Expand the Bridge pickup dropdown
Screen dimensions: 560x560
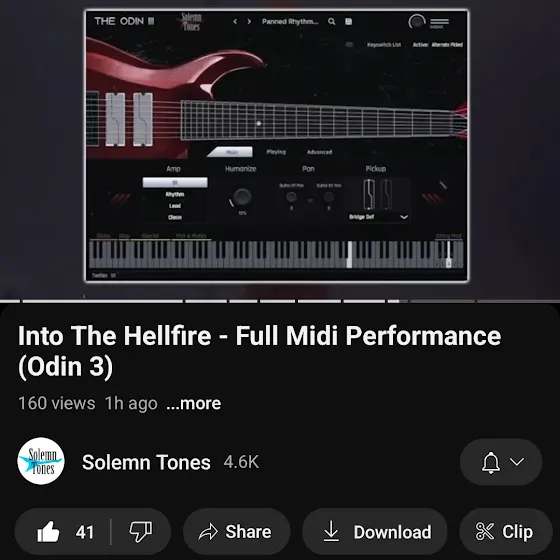pyautogui.click(x=379, y=217)
